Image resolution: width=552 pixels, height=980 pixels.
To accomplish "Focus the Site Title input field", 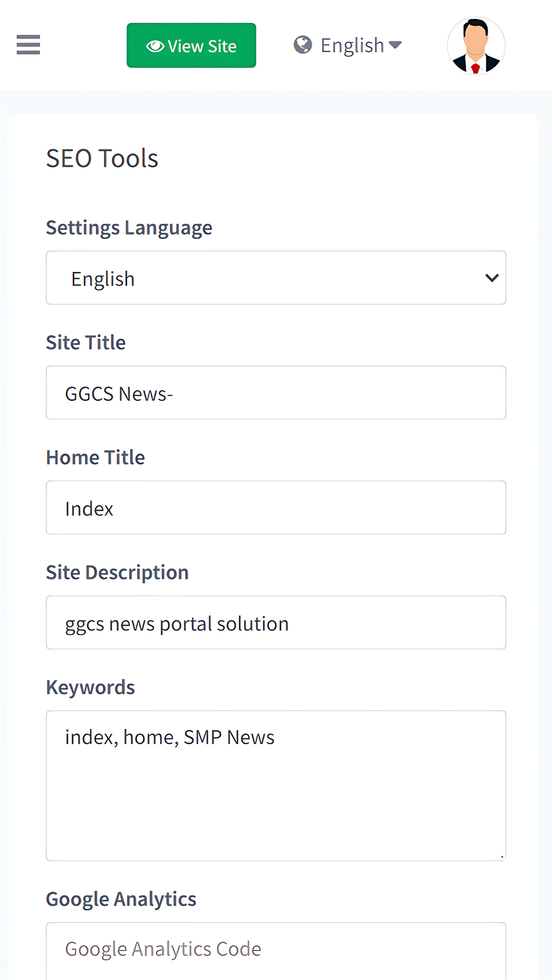I will pyautogui.click(x=276, y=393).
